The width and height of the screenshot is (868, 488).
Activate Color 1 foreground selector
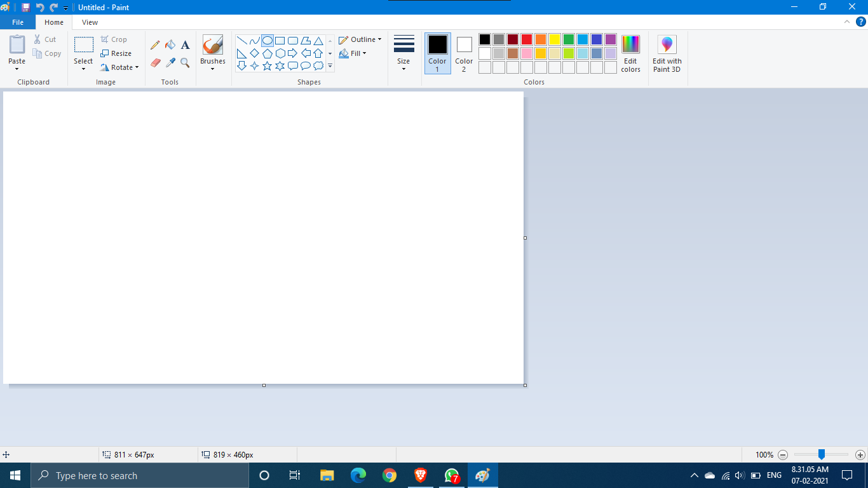coord(437,53)
